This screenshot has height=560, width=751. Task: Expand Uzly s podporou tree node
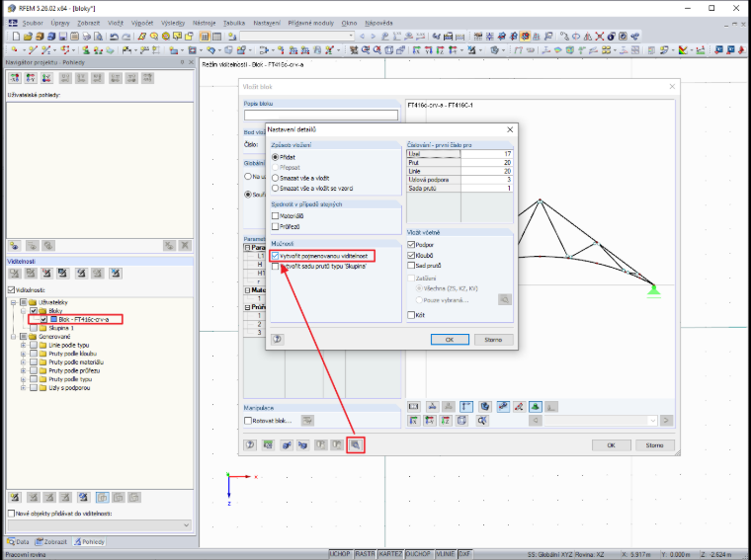(x=23, y=388)
